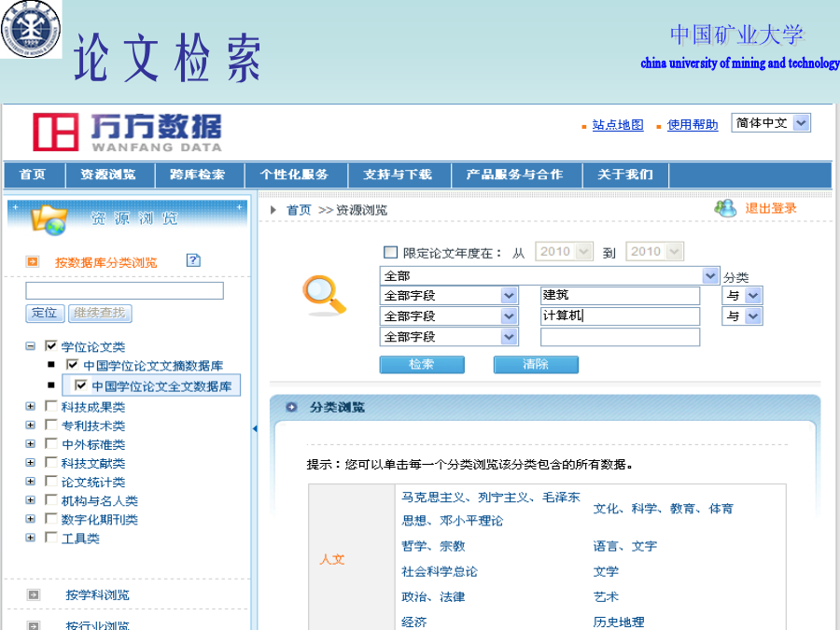Image resolution: width=840 pixels, height=630 pixels.
Task: Click the search field containing 建筑
Action: point(620,295)
